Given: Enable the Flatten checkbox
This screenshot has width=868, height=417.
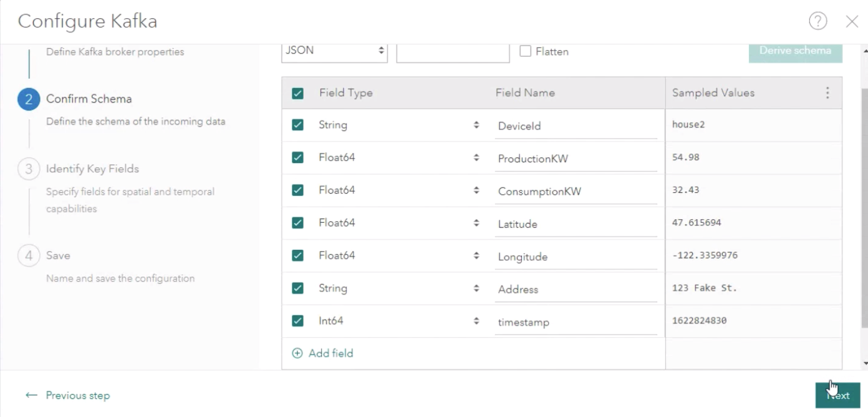Looking at the screenshot, I should coord(526,52).
